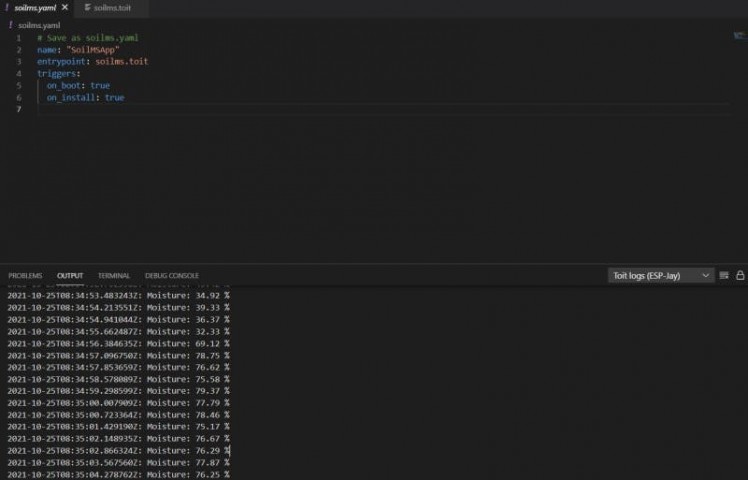Viewport: 748px width, 480px height.
Task: Click the 'on_boot: true' line
Action: (78, 85)
